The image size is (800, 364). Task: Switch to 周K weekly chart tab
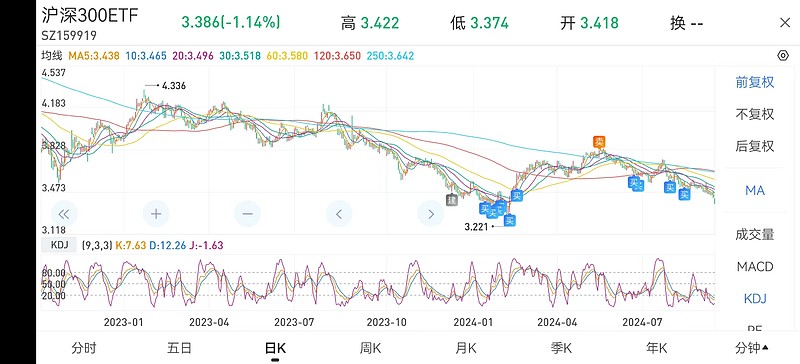370,348
